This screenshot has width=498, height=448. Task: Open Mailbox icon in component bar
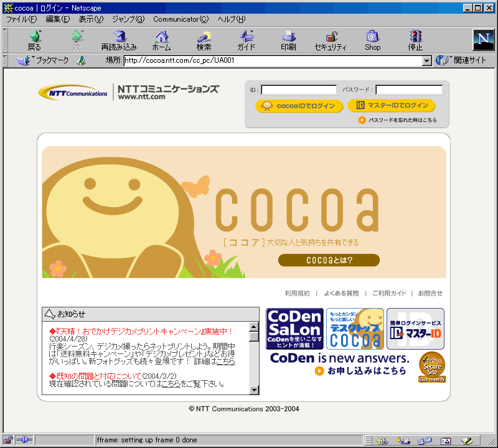403,441
